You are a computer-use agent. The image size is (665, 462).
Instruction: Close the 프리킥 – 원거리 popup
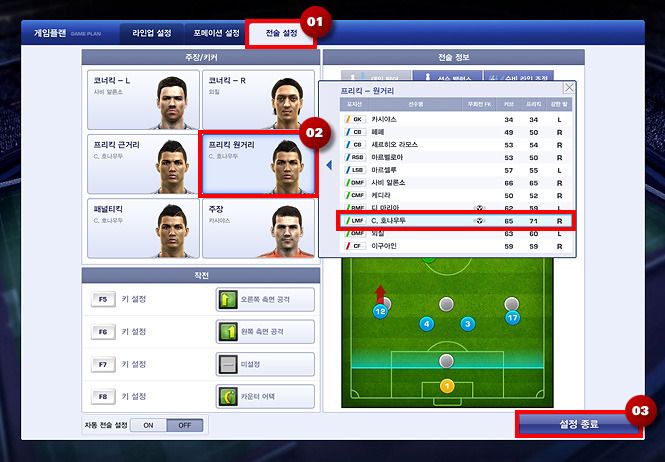569,88
